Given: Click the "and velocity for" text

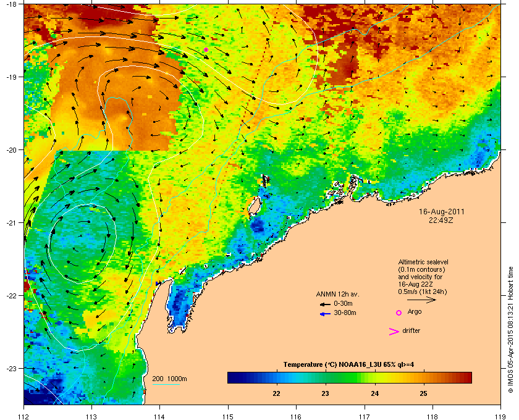Looking at the screenshot, I should tap(420, 277).
